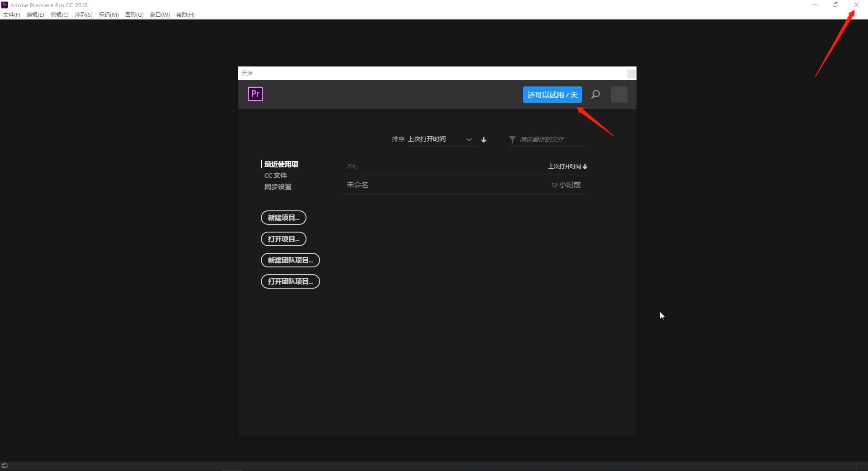Click the 打开项目 button
Screen dimensions: 868x471
point(283,239)
